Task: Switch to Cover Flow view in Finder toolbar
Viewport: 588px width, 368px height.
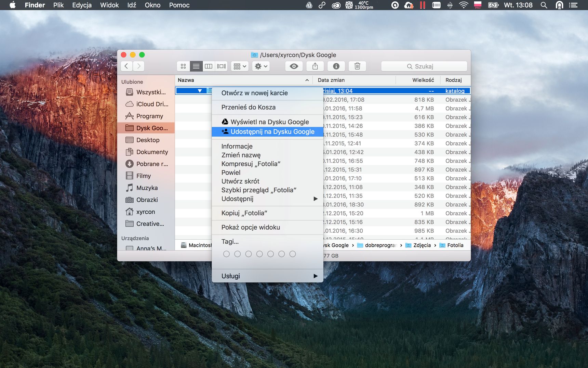Action: pos(221,66)
